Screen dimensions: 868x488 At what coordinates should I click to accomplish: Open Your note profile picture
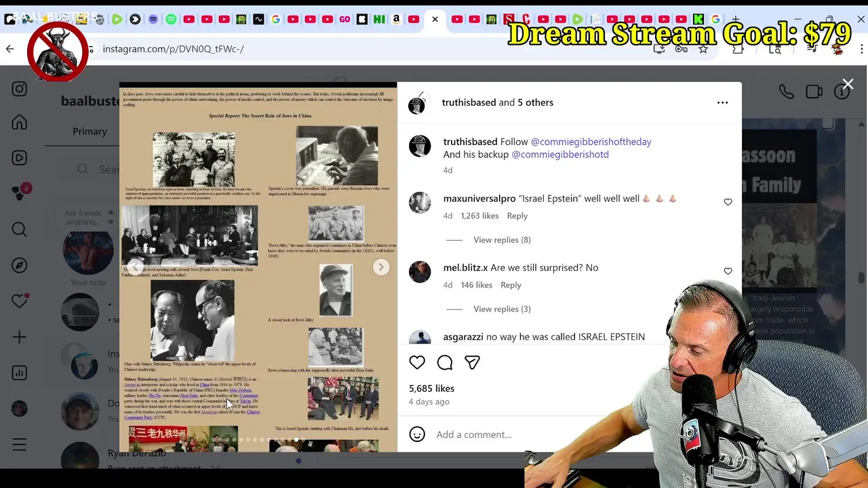[x=88, y=252]
